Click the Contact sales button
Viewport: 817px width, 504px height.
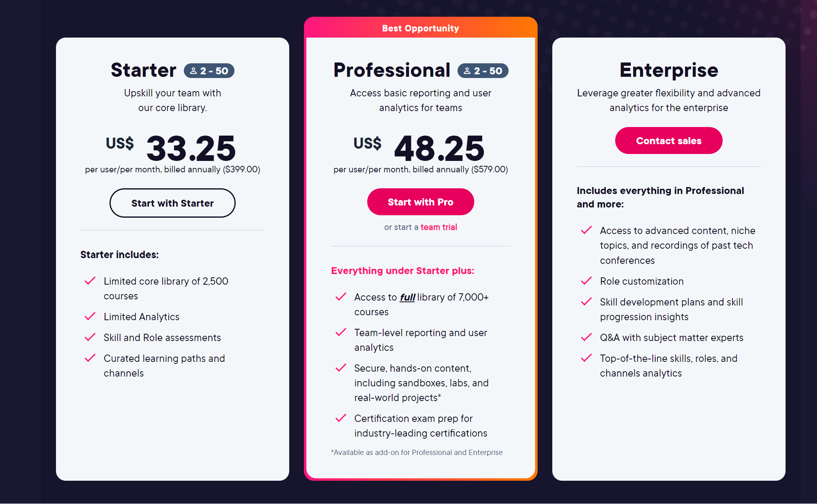coord(669,141)
